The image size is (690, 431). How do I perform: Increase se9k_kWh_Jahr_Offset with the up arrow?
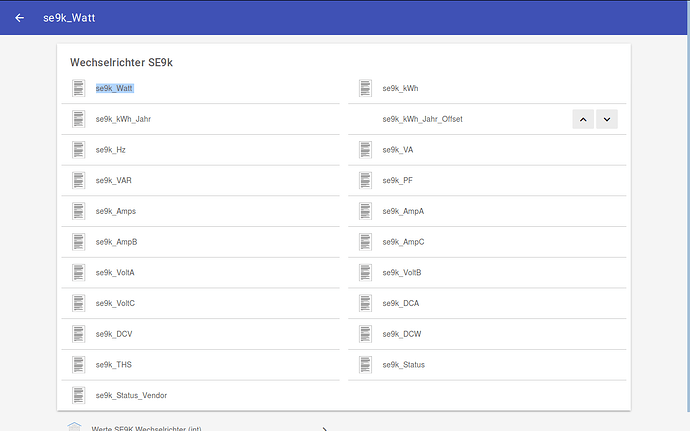pos(583,119)
